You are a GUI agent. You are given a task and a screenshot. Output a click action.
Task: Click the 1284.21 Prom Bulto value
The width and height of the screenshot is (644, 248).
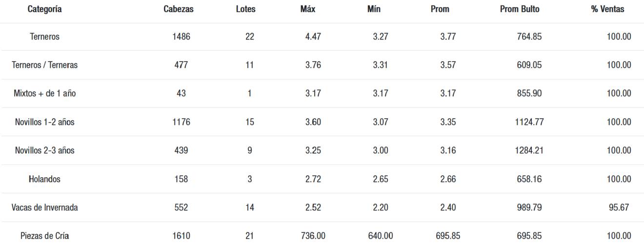pyautogui.click(x=529, y=150)
